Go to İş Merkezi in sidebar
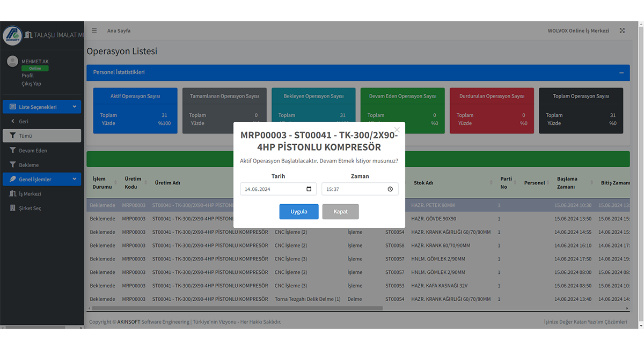The image size is (644, 350). 30,194
